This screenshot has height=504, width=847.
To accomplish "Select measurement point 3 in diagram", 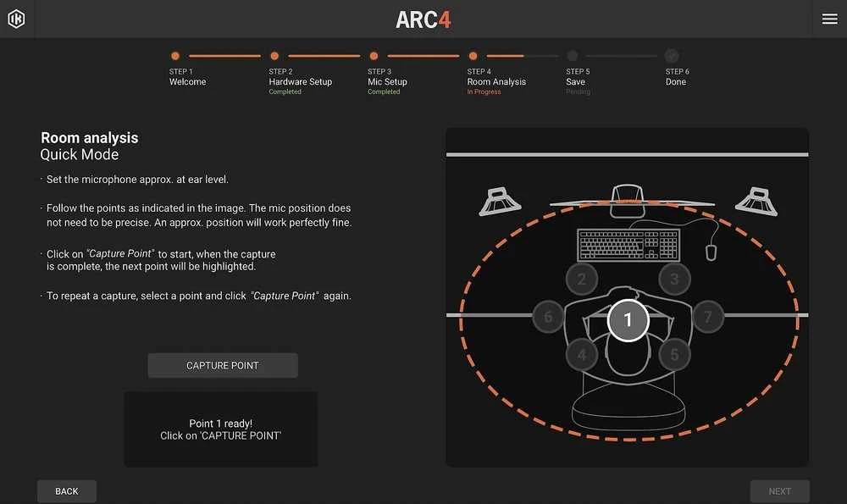I will pyautogui.click(x=674, y=280).
